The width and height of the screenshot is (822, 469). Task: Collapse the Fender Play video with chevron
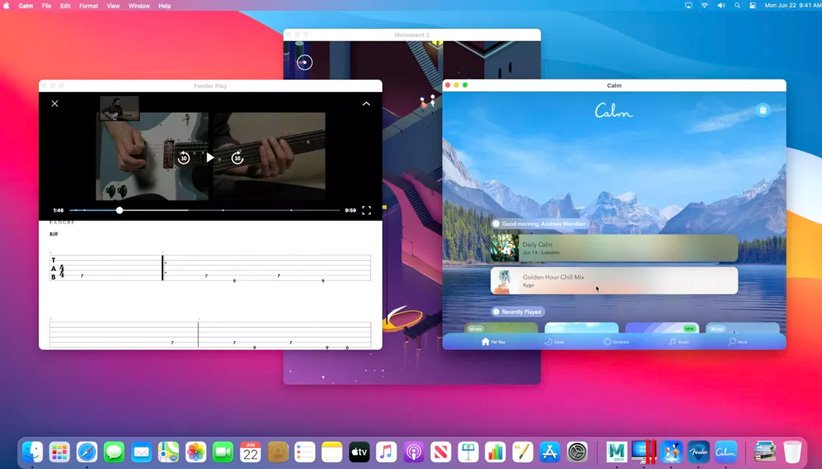[366, 104]
